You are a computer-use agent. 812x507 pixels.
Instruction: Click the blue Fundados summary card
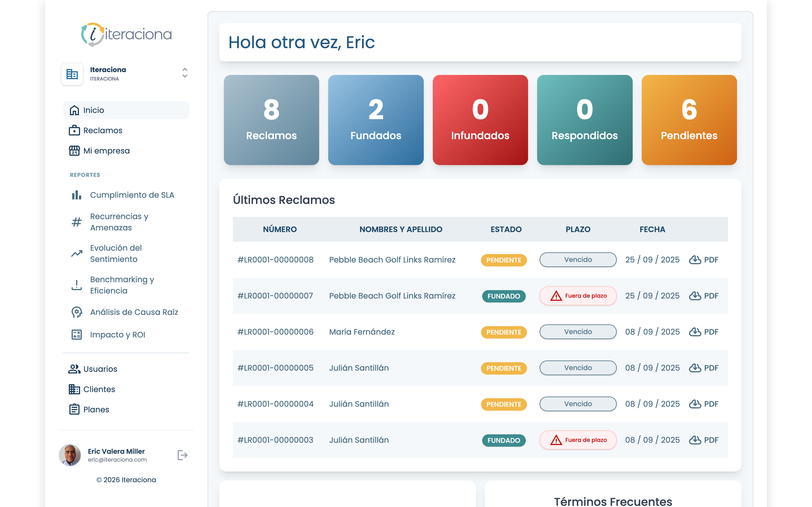[376, 120]
